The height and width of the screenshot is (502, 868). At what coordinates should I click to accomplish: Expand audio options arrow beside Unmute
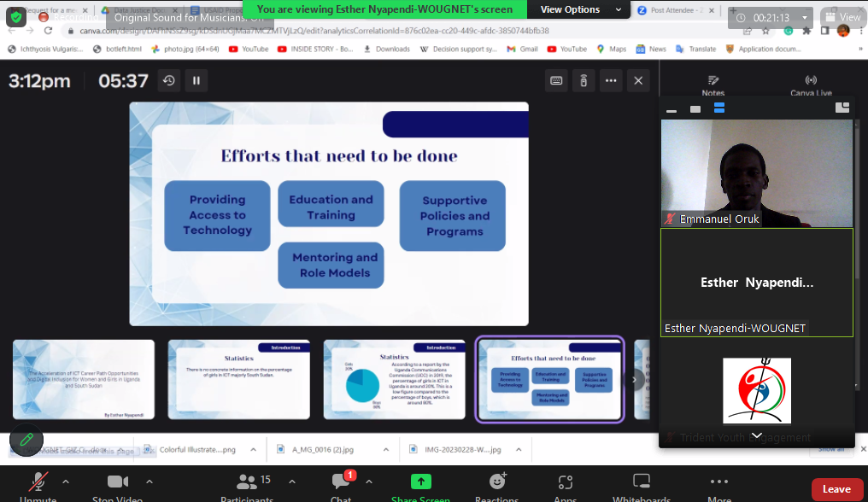tap(66, 482)
